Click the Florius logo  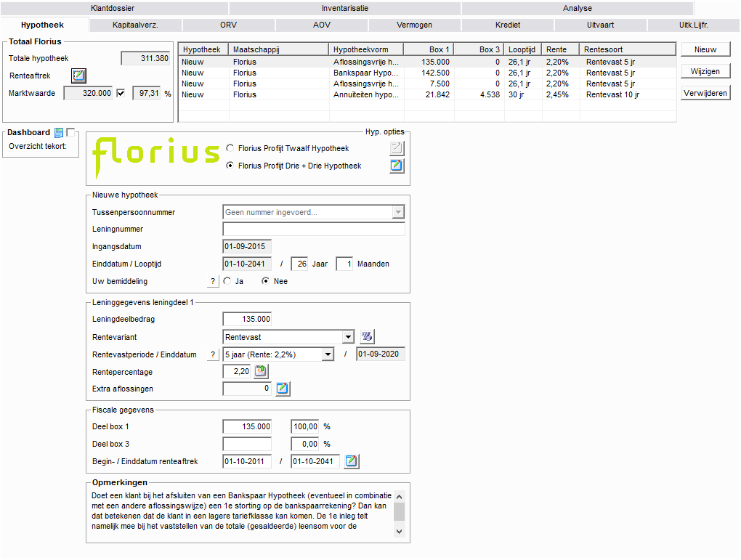(156, 157)
